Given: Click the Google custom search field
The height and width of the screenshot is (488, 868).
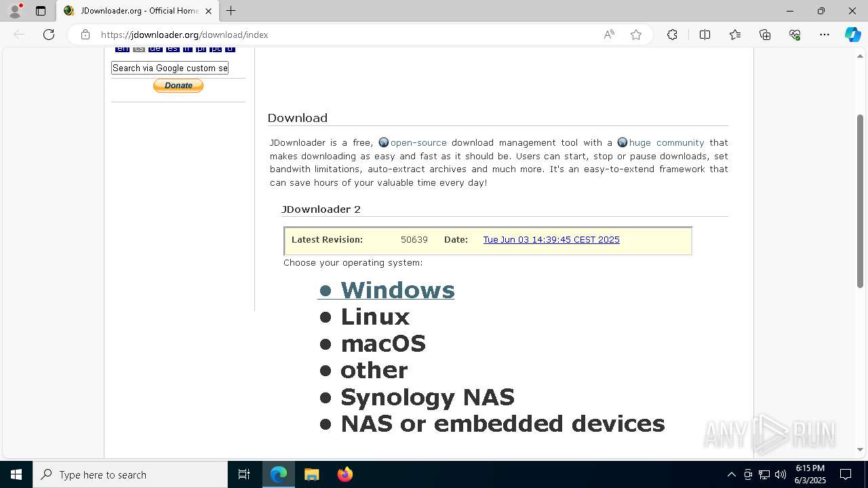Looking at the screenshot, I should tap(170, 68).
